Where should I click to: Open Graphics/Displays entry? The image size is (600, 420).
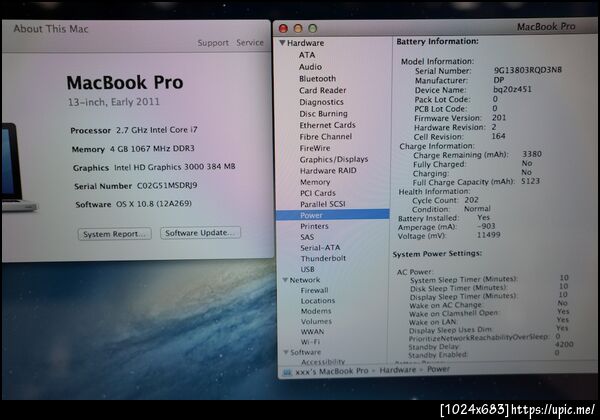coord(334,159)
